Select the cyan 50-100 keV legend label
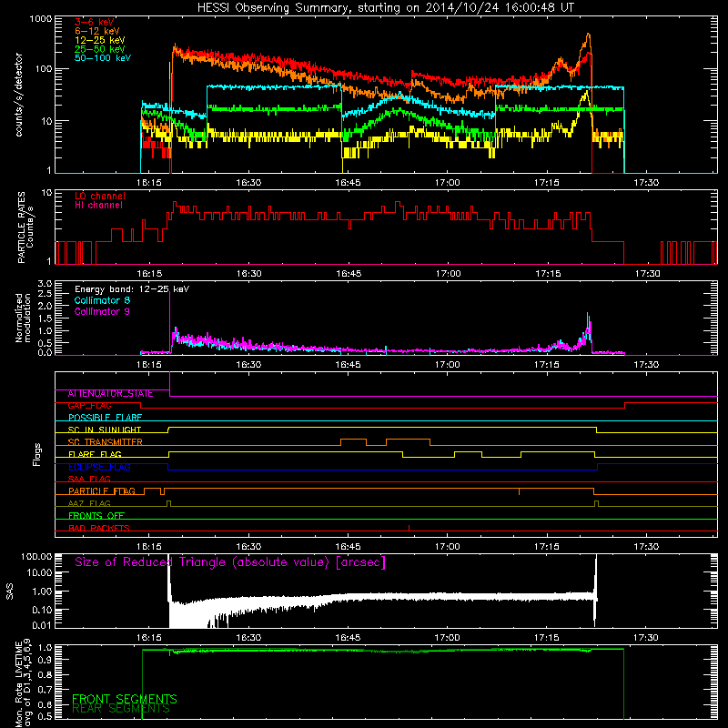The image size is (728, 728). tap(103, 58)
